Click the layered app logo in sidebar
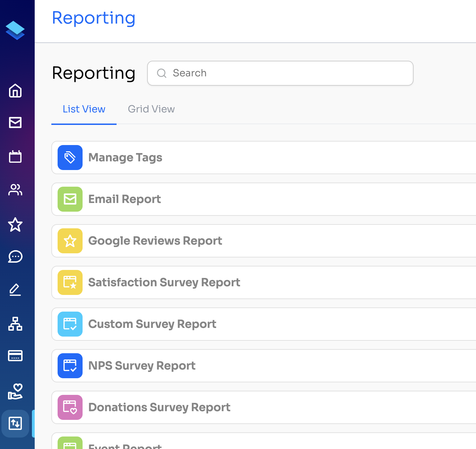 [15, 30]
